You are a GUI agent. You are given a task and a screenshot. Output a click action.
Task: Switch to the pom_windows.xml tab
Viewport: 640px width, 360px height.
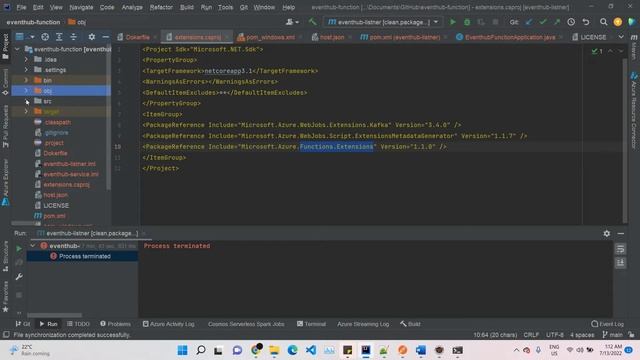pos(270,37)
